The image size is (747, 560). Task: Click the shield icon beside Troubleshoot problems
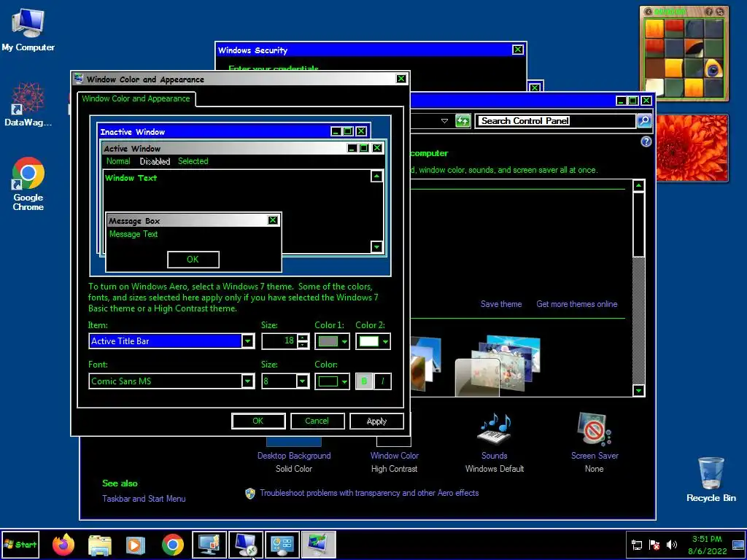(250, 494)
